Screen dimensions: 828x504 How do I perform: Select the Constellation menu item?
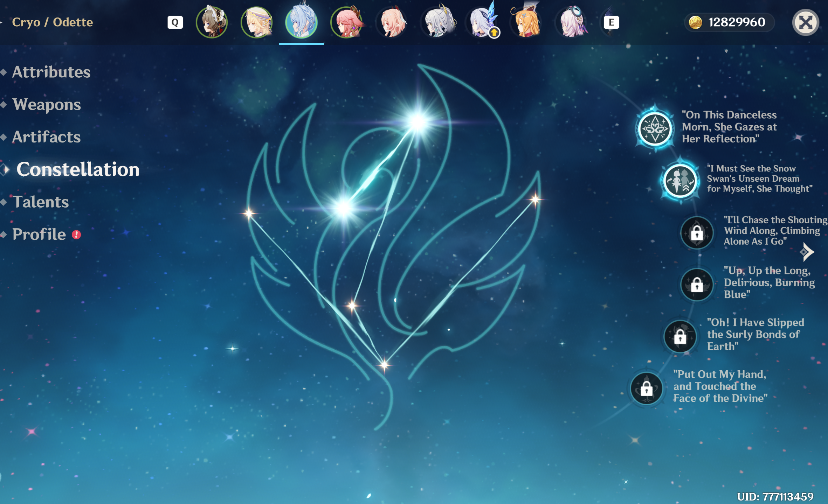pyautogui.click(x=78, y=169)
